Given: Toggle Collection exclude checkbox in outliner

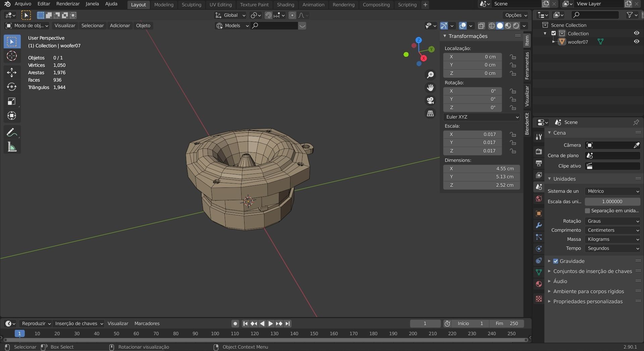Looking at the screenshot, I should point(554,33).
